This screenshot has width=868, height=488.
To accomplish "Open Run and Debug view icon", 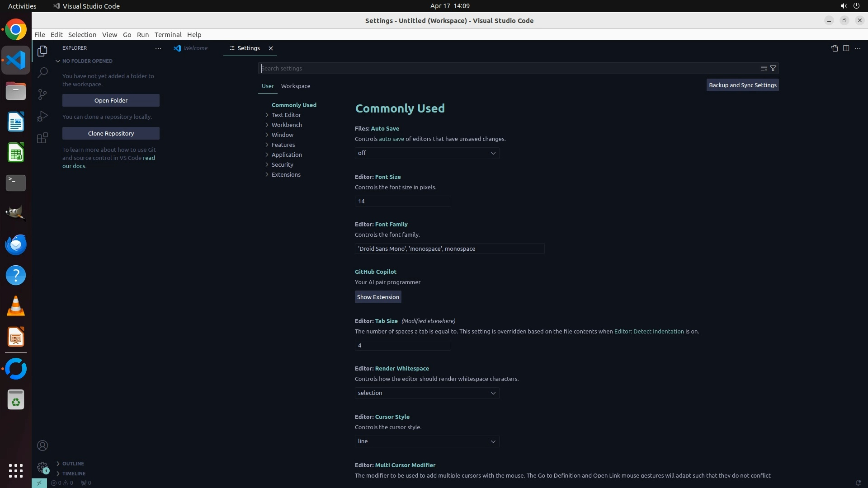I will pos(42,116).
